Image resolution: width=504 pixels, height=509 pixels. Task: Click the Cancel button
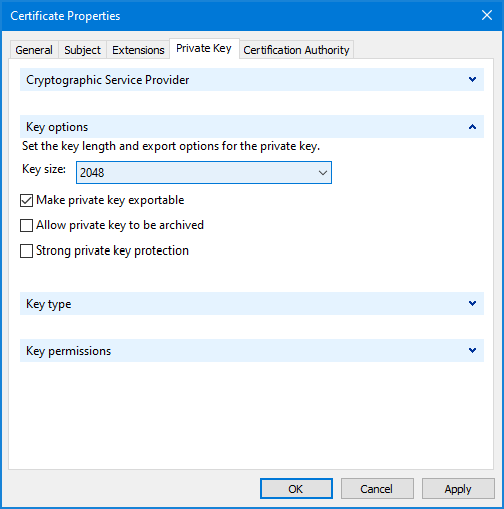coord(377,489)
